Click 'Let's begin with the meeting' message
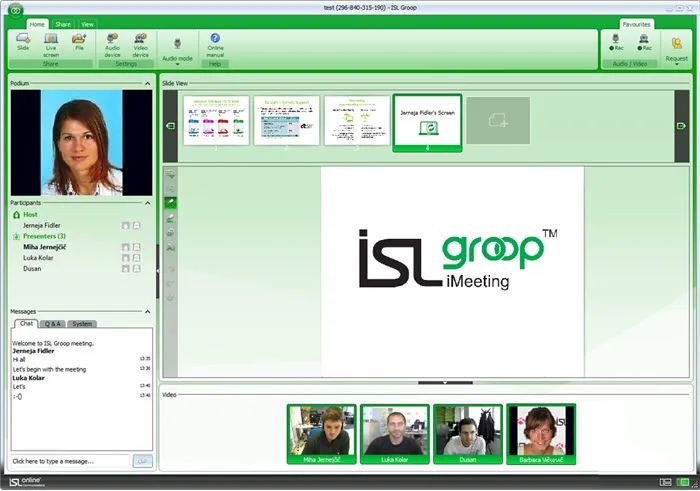Image resolution: width=700 pixels, height=491 pixels. (49, 369)
